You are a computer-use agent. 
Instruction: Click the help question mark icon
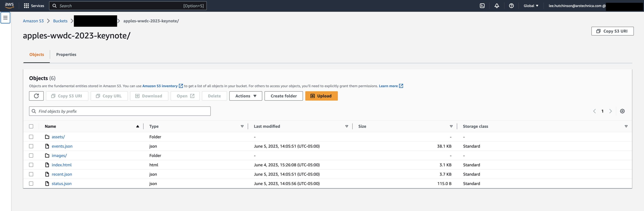pos(511,6)
